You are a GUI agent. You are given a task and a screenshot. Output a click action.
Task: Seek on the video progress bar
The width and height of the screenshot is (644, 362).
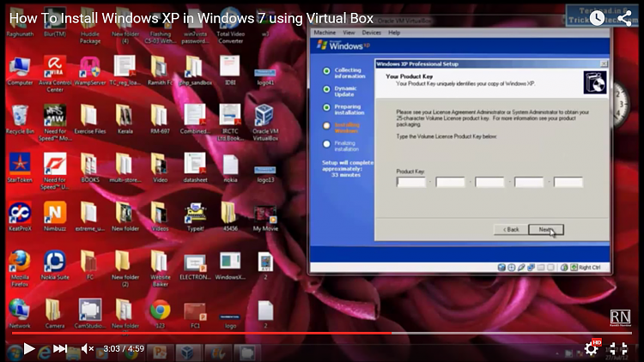[322, 333]
